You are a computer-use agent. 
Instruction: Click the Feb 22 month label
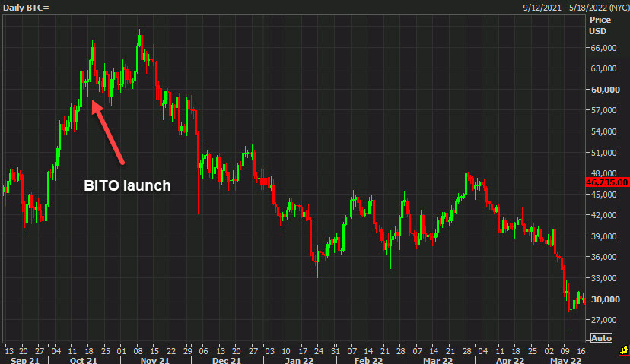coord(368,359)
